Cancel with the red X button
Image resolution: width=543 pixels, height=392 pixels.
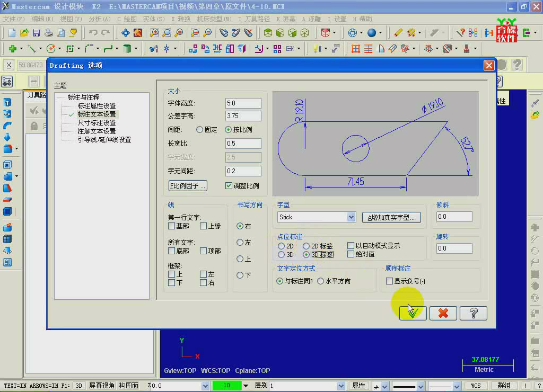[x=443, y=313]
